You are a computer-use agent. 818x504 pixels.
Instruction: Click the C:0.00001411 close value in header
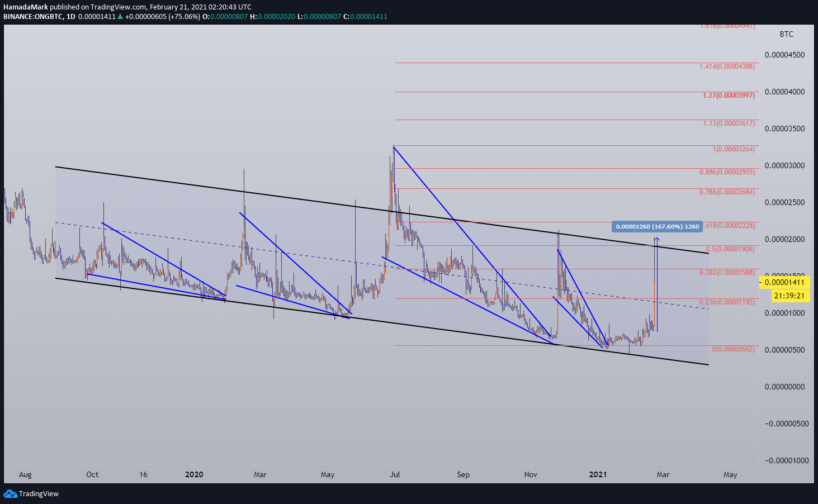click(365, 16)
